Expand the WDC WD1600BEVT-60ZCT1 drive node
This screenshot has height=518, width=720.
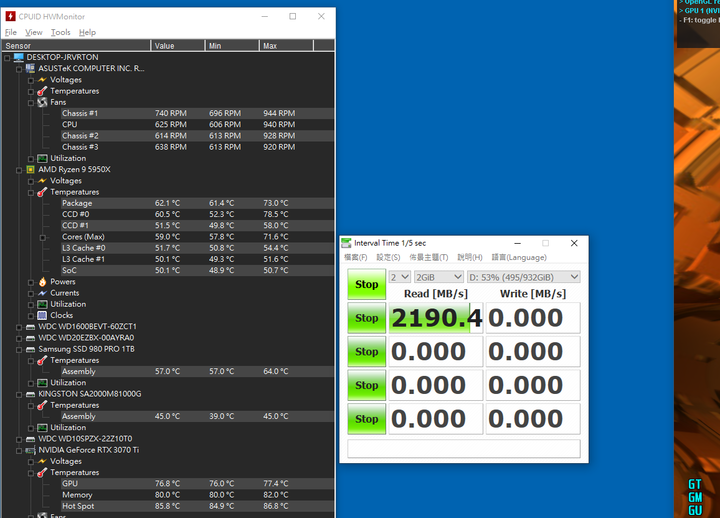point(19,327)
